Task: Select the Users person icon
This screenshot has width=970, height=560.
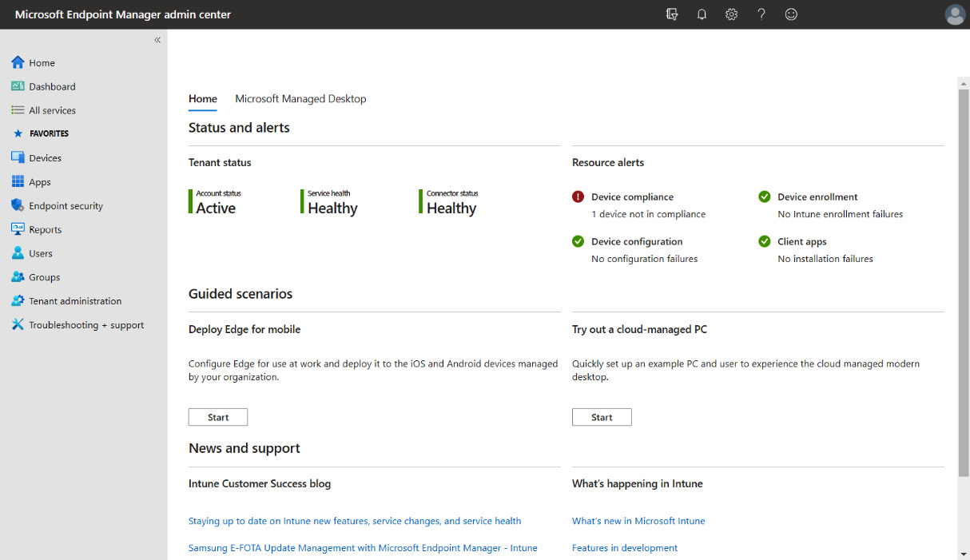Action: [18, 253]
